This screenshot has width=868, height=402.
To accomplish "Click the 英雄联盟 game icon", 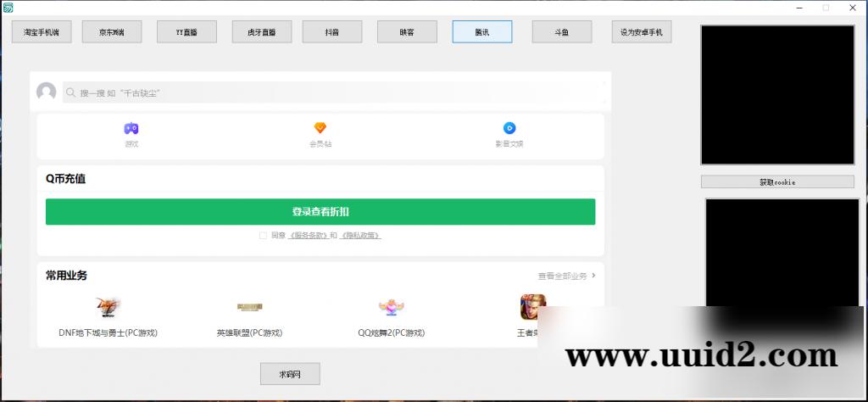I will point(250,307).
